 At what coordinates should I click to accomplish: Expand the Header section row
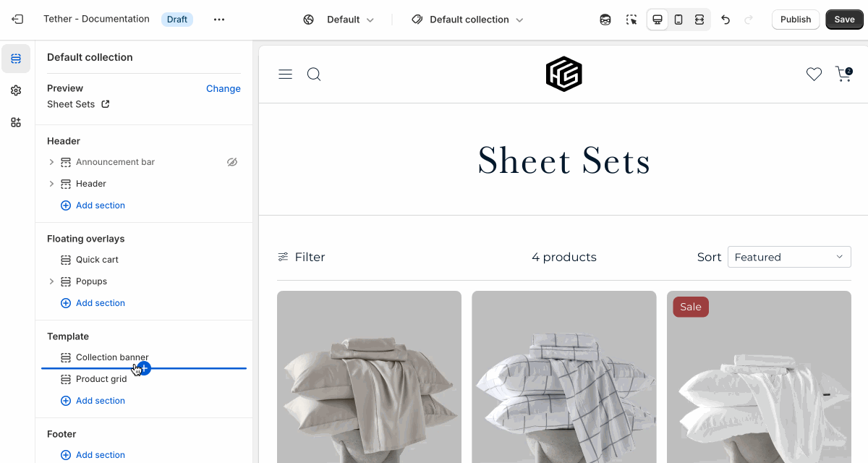click(x=51, y=184)
